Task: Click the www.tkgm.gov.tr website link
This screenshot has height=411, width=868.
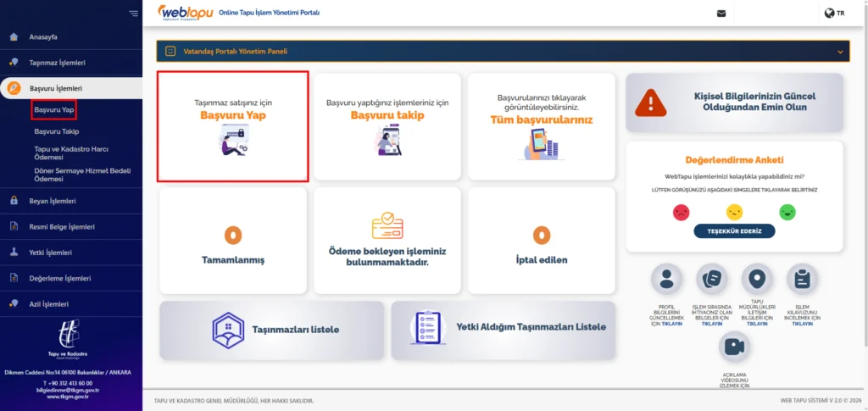Action: pos(70,396)
